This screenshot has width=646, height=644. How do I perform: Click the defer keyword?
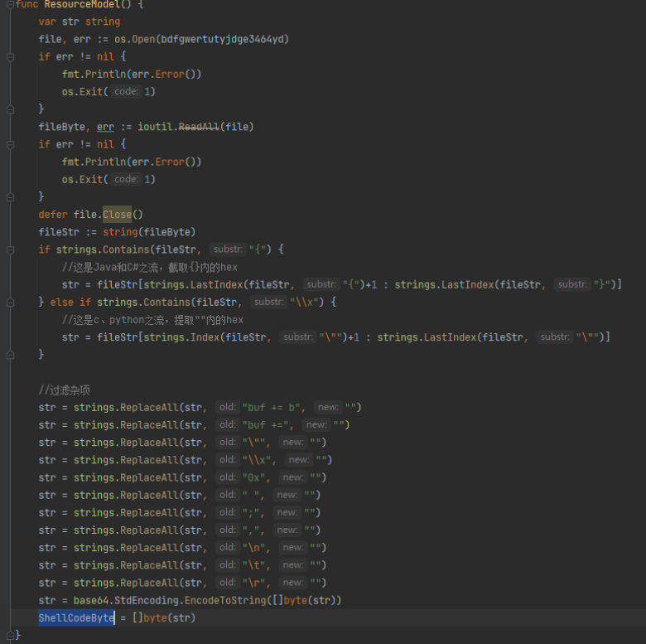pos(53,215)
